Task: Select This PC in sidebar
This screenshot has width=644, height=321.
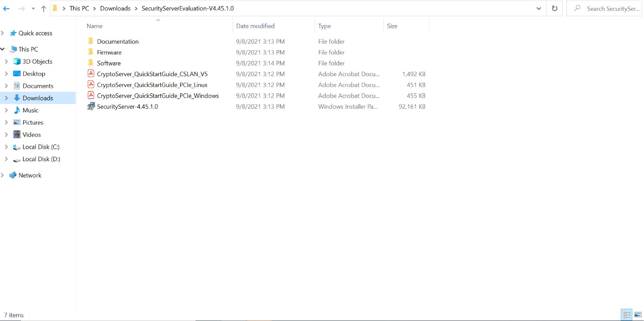Action: [x=28, y=49]
